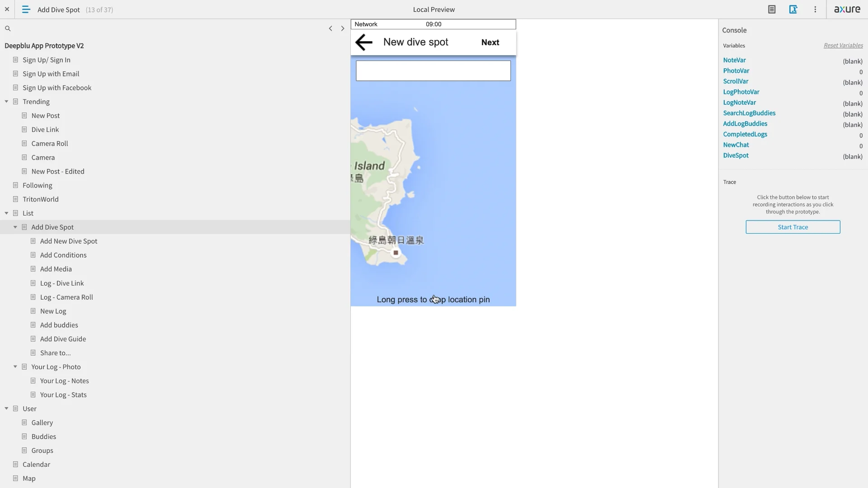Image resolution: width=868 pixels, height=488 pixels.
Task: Collapse the Trending tree node
Action: click(6, 102)
